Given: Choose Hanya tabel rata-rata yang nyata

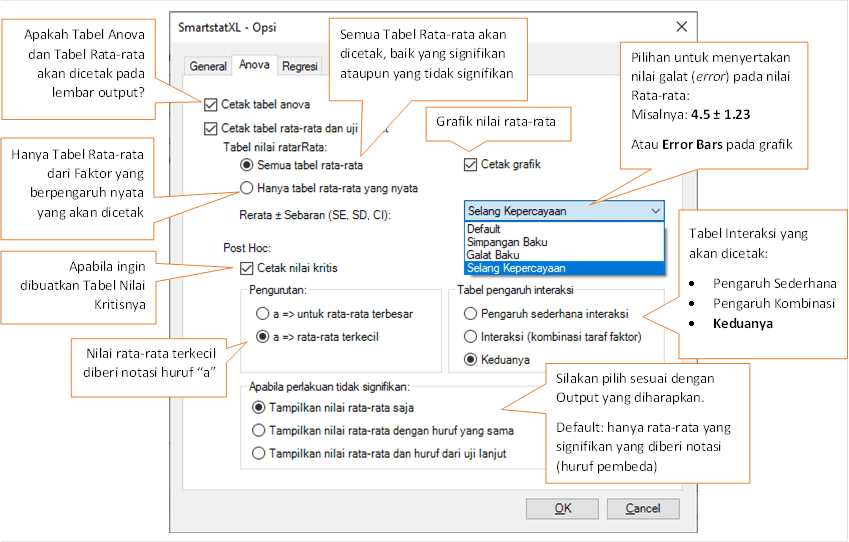Looking at the screenshot, I should tap(246, 188).
